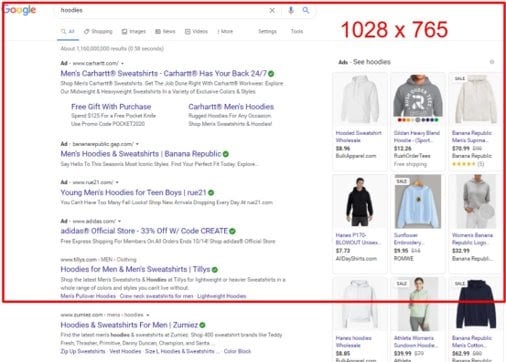Clear the search box with the X icon
This screenshot has width=506, height=362.
[x=272, y=11]
